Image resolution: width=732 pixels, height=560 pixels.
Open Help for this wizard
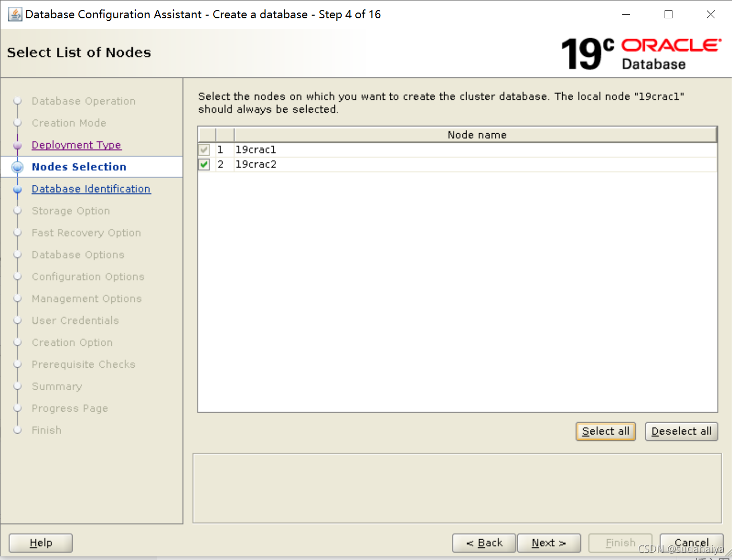click(41, 543)
